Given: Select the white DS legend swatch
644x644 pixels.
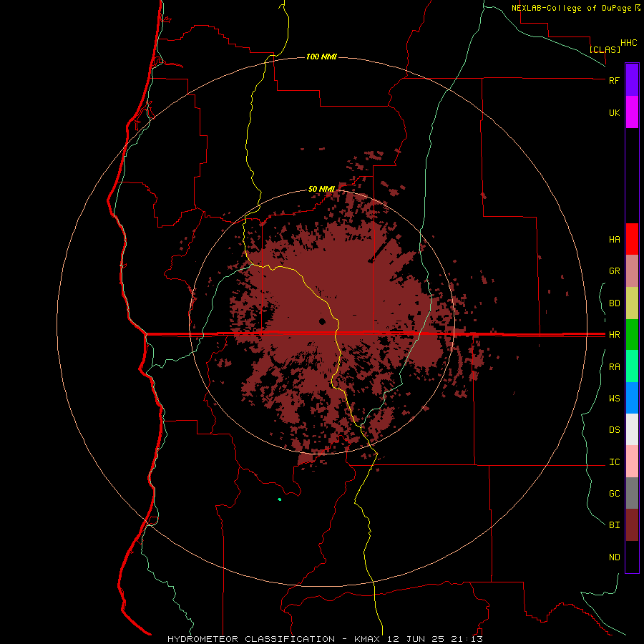Looking at the screenshot, I should pyautogui.click(x=632, y=429).
